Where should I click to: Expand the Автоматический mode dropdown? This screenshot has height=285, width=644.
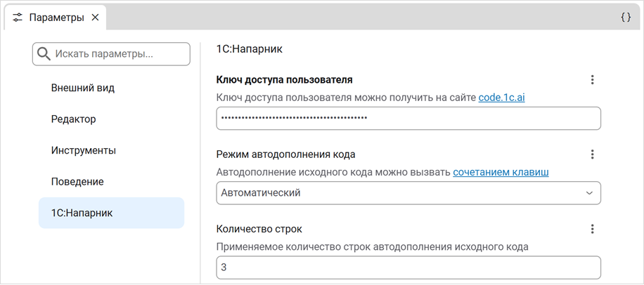pyautogui.click(x=408, y=193)
